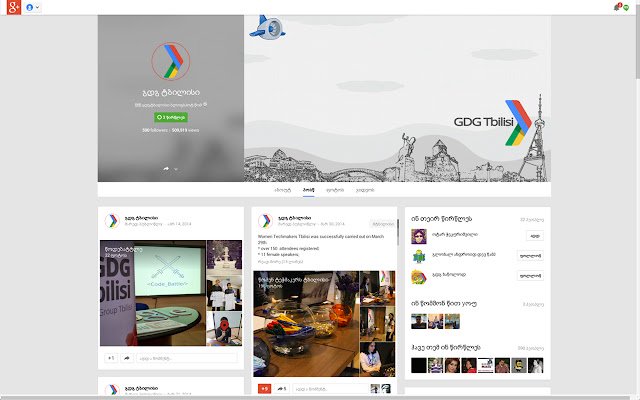Open the second avatar in the three-avatar middle section
The image size is (640, 400).
pyautogui.click(x=436, y=321)
